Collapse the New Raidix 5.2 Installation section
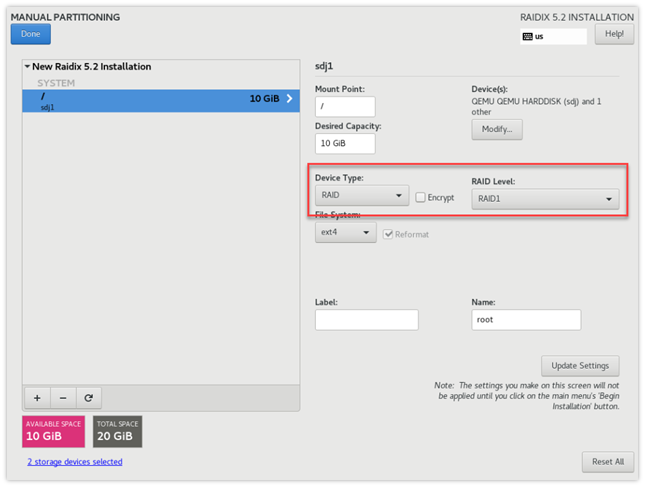This screenshot has width=645, height=487. pyautogui.click(x=27, y=67)
